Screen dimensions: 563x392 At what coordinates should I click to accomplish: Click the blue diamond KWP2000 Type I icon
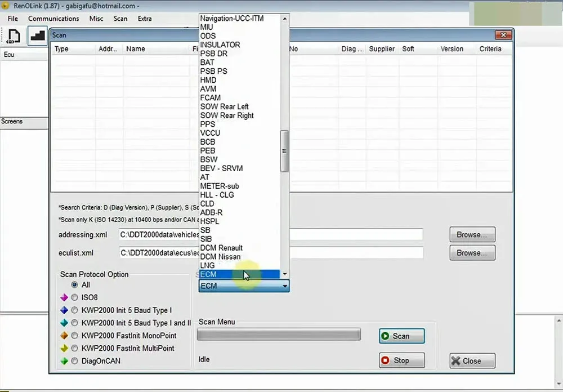(64, 310)
